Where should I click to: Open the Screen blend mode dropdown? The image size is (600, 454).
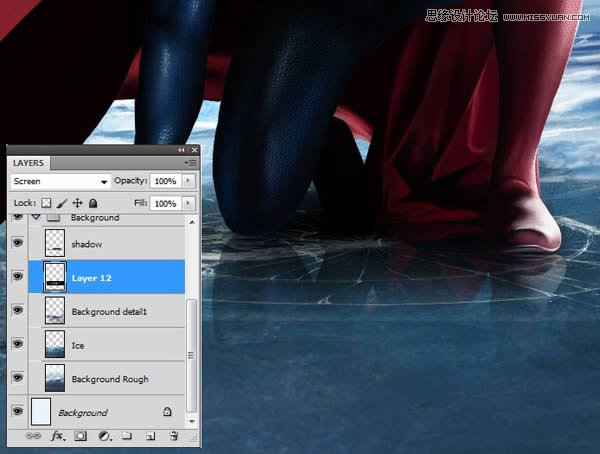pos(60,181)
